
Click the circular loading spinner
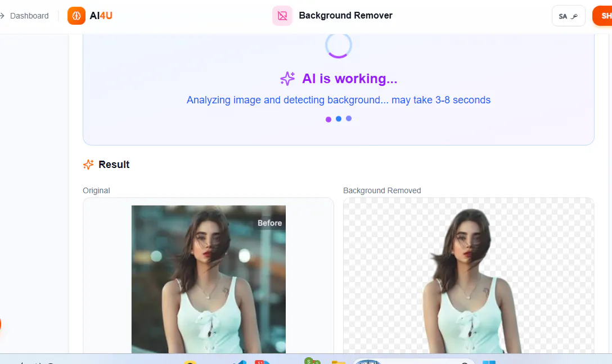tap(339, 45)
